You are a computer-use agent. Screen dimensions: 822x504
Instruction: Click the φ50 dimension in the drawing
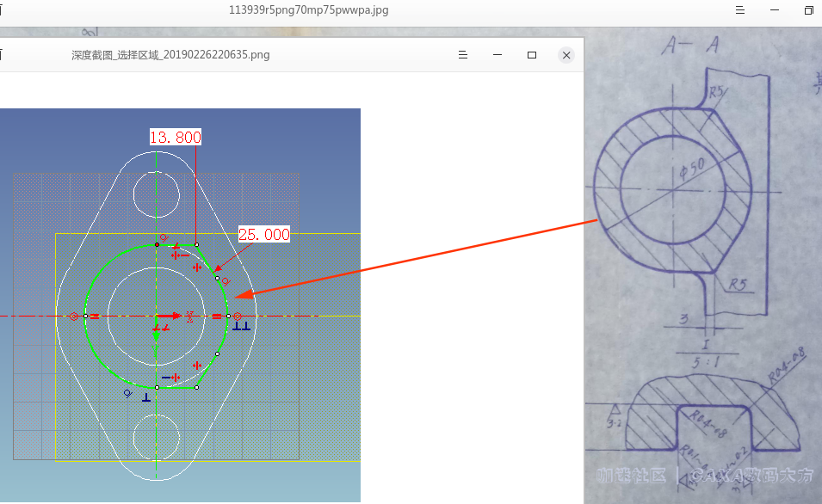(x=692, y=169)
